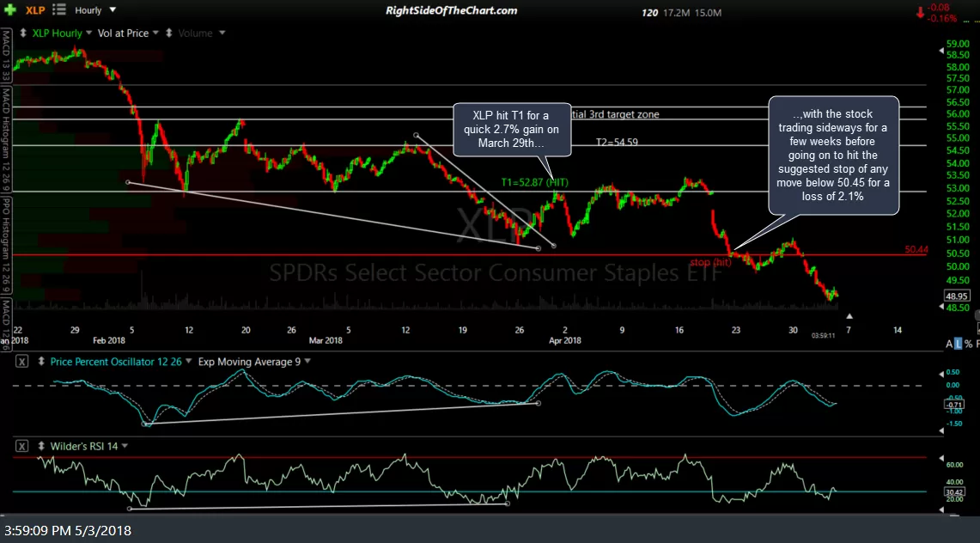The image size is (980, 543).
Task: Click the minimized MACD Histogram tab
Action: tap(6, 141)
